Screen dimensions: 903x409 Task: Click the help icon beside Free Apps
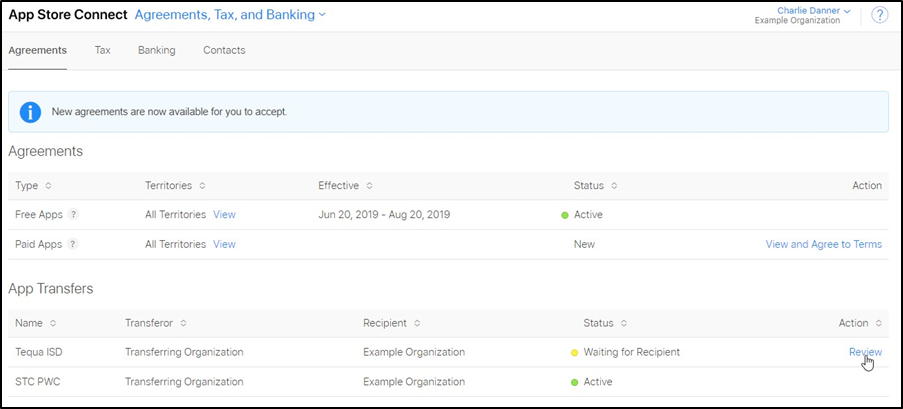(72, 215)
